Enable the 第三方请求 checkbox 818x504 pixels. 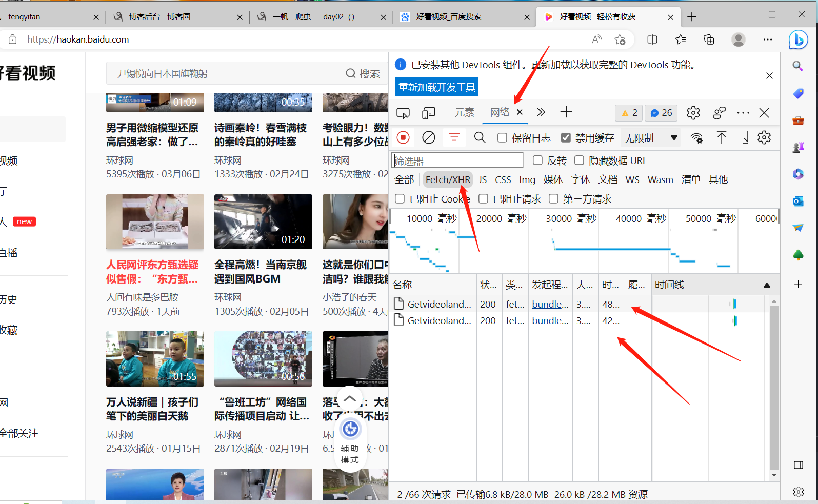click(x=553, y=198)
